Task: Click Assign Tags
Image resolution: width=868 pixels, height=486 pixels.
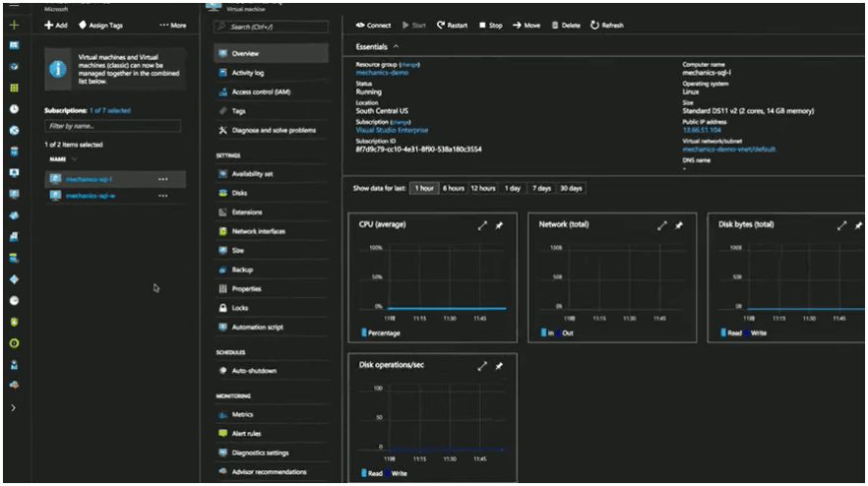Action: point(100,25)
